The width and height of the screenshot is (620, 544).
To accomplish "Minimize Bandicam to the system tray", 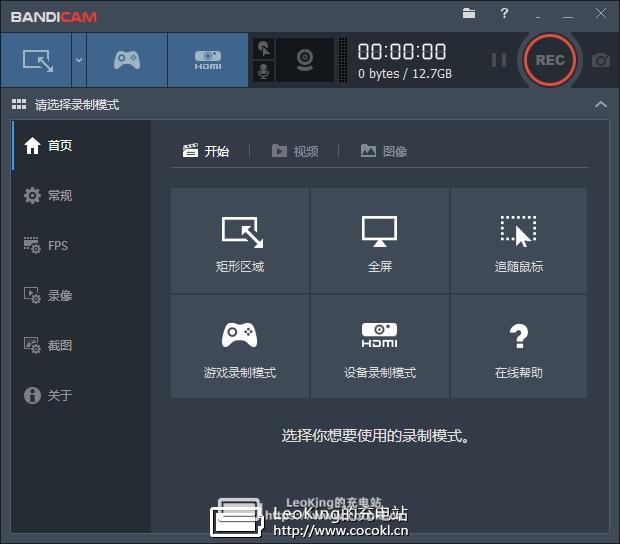I will coord(538,16).
